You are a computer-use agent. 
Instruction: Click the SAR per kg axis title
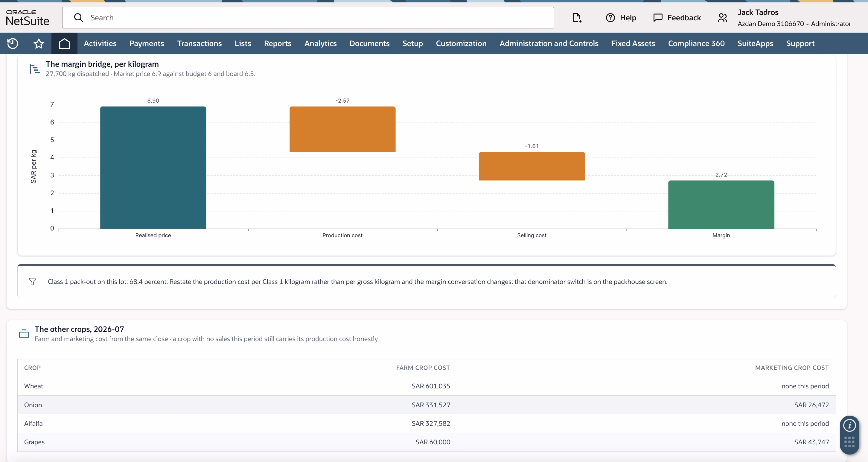click(33, 166)
